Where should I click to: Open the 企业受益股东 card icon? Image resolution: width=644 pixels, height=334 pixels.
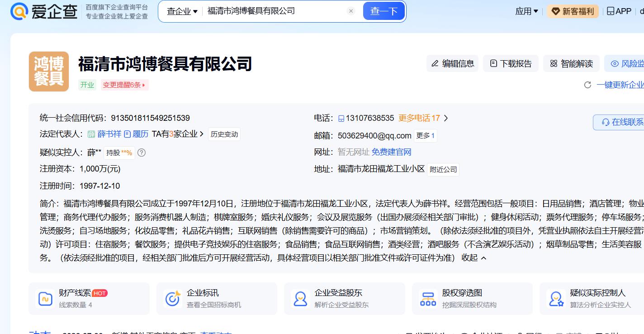point(300,299)
